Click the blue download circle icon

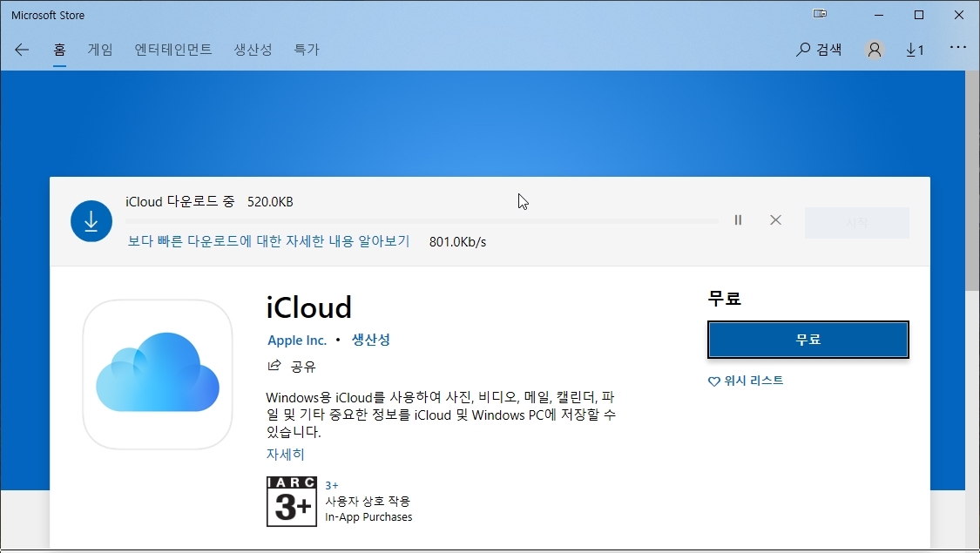point(91,220)
